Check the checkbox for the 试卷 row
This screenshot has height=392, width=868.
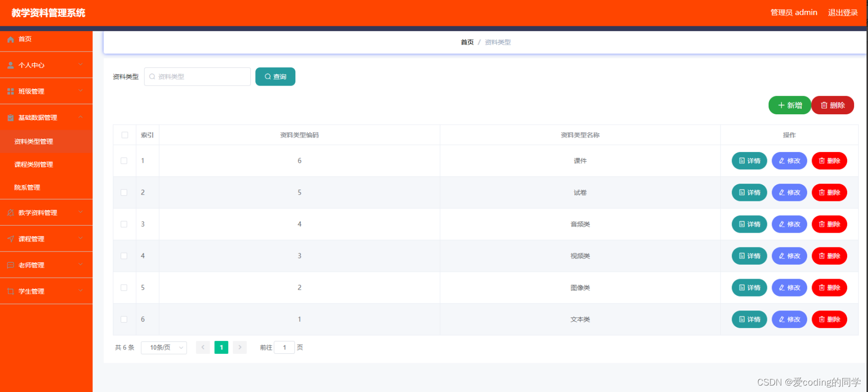pos(124,193)
